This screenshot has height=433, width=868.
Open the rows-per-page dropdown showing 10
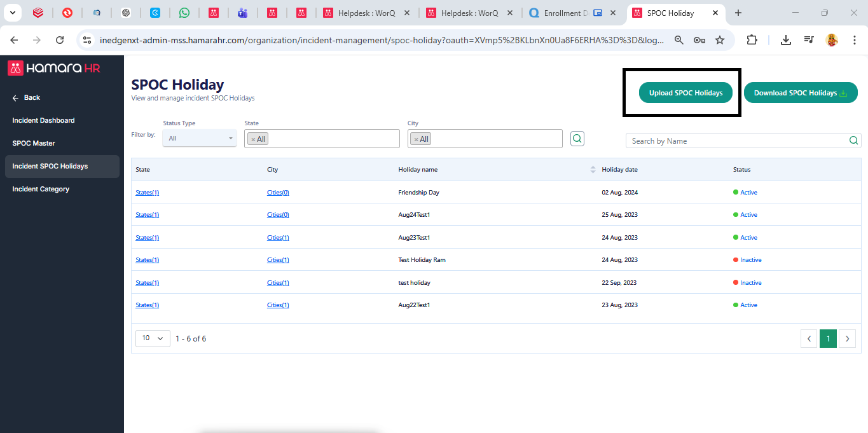point(153,338)
